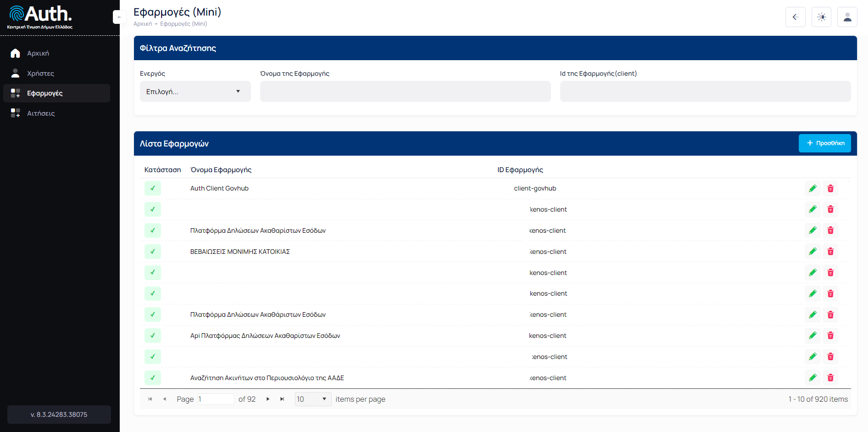Click the Αναζήτηση Ακινήτων name cell
The width and height of the screenshot is (868, 432).
[x=267, y=378]
